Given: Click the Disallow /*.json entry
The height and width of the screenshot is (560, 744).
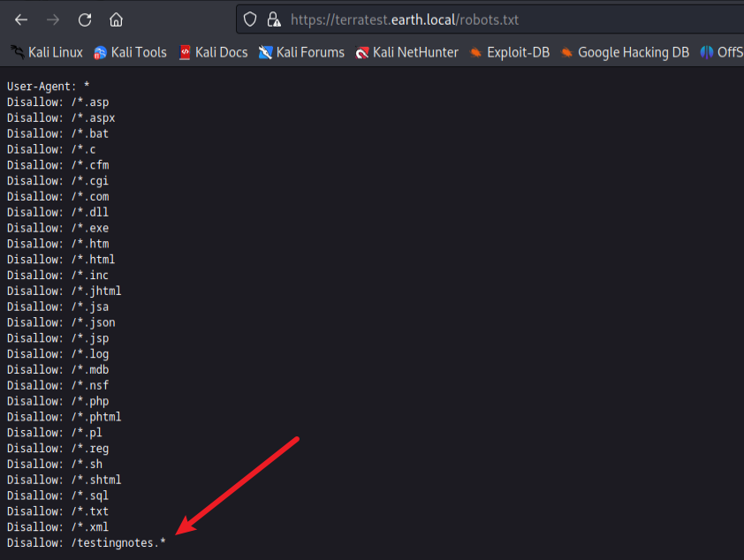Looking at the screenshot, I should [x=61, y=322].
